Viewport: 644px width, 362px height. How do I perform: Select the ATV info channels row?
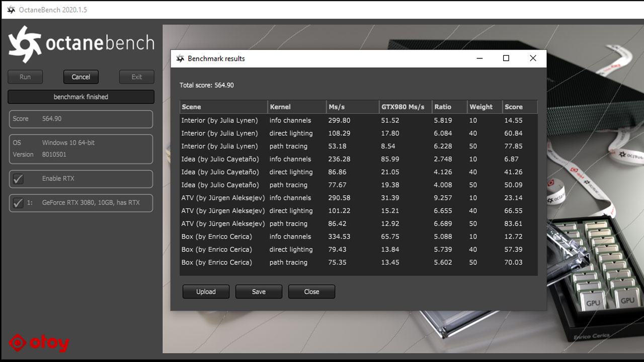[359, 198]
